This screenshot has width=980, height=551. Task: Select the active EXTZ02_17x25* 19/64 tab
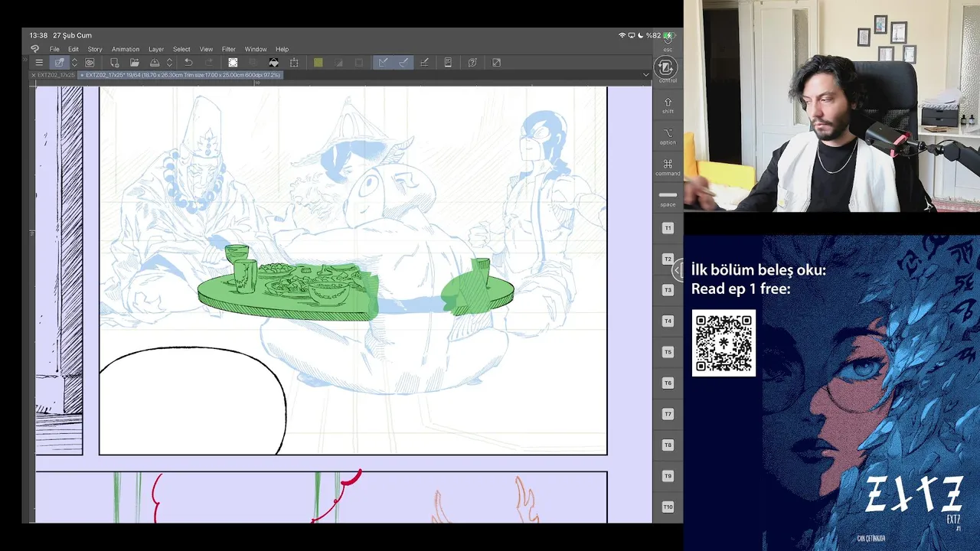pos(181,75)
